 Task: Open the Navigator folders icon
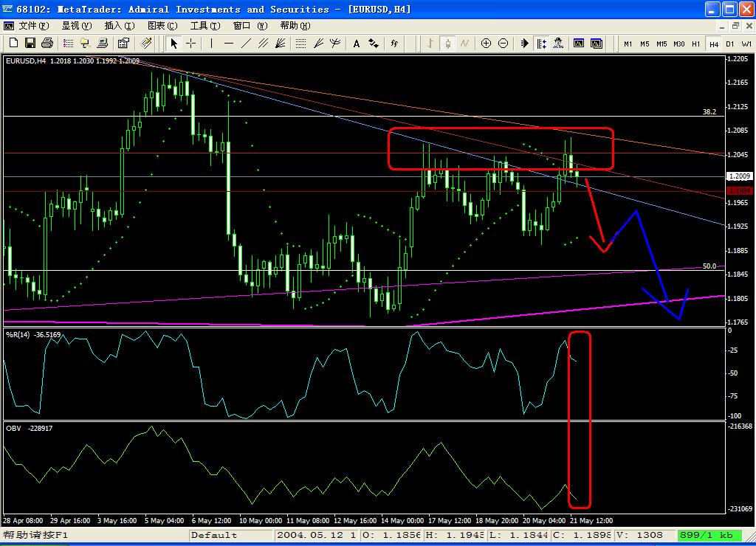[x=86, y=44]
